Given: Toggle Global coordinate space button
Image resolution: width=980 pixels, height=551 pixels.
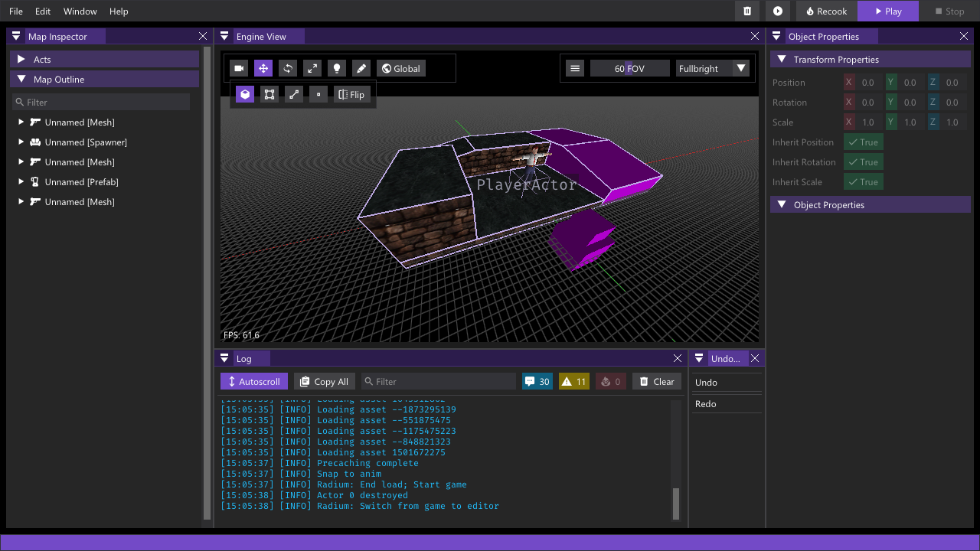Looking at the screenshot, I should (400, 68).
